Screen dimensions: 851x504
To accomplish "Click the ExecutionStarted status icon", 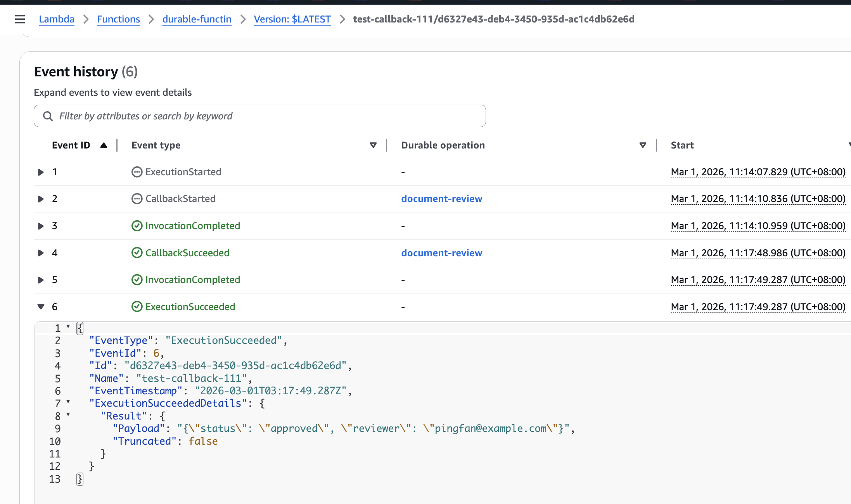I will tap(137, 172).
